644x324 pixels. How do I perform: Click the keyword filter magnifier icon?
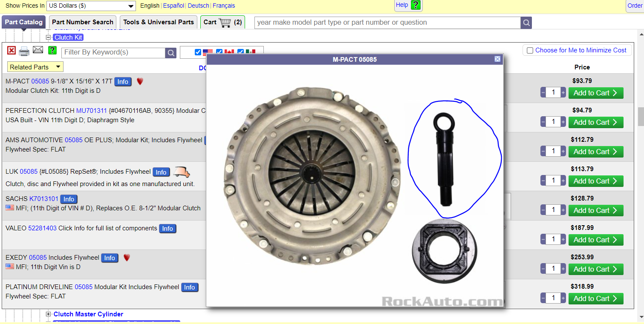171,53
